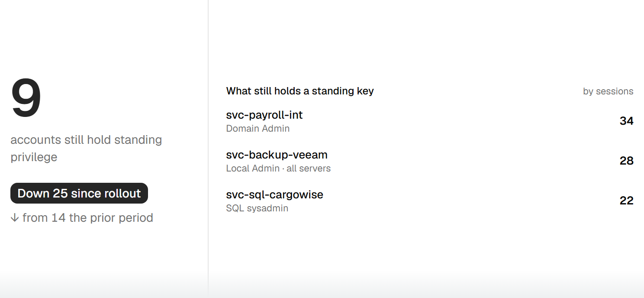
Task: Click the 'by sessions' sort label
Action: (x=608, y=91)
